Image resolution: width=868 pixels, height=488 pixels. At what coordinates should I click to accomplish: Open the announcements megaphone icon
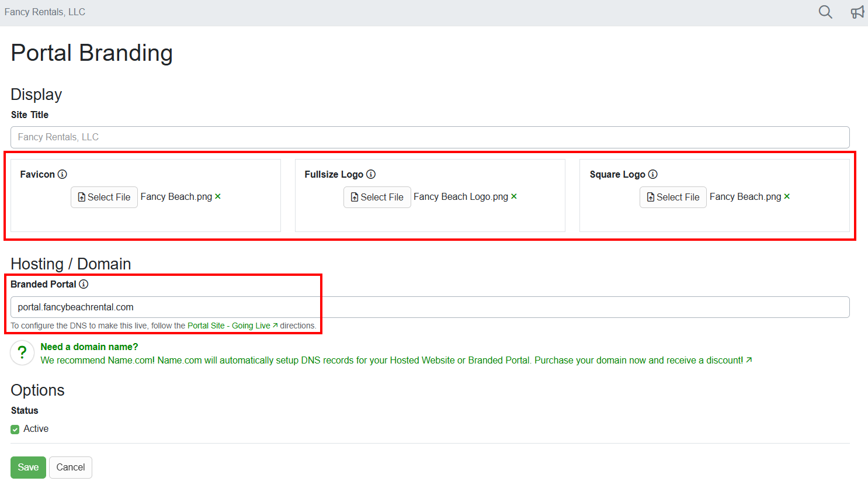point(857,12)
